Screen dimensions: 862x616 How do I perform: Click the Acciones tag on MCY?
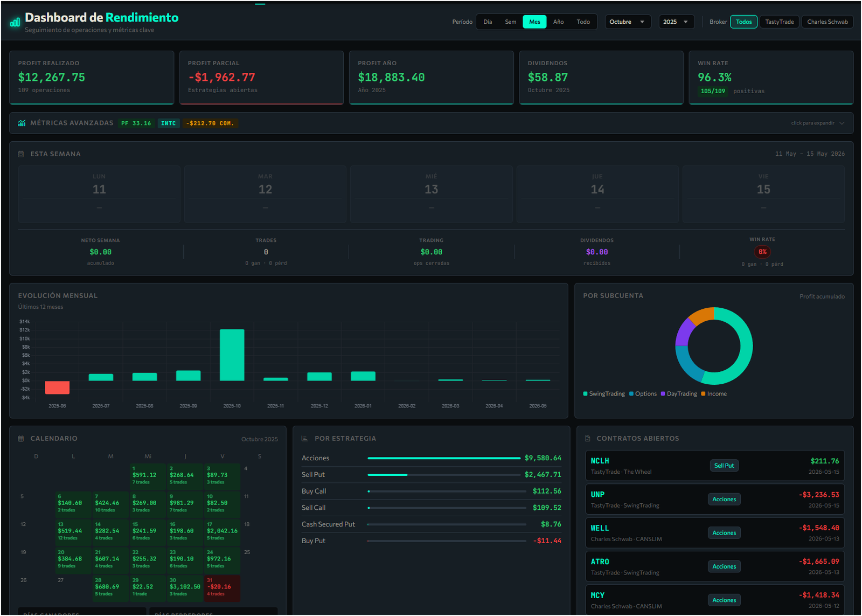(x=724, y=600)
